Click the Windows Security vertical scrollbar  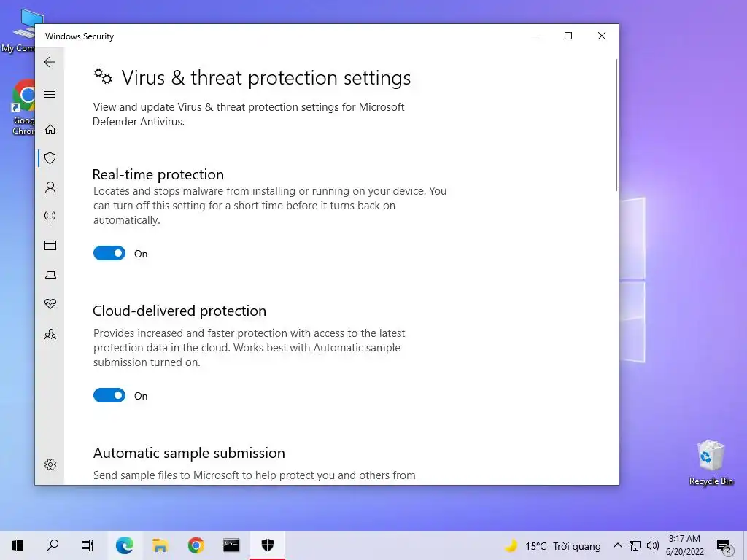pyautogui.click(x=616, y=125)
